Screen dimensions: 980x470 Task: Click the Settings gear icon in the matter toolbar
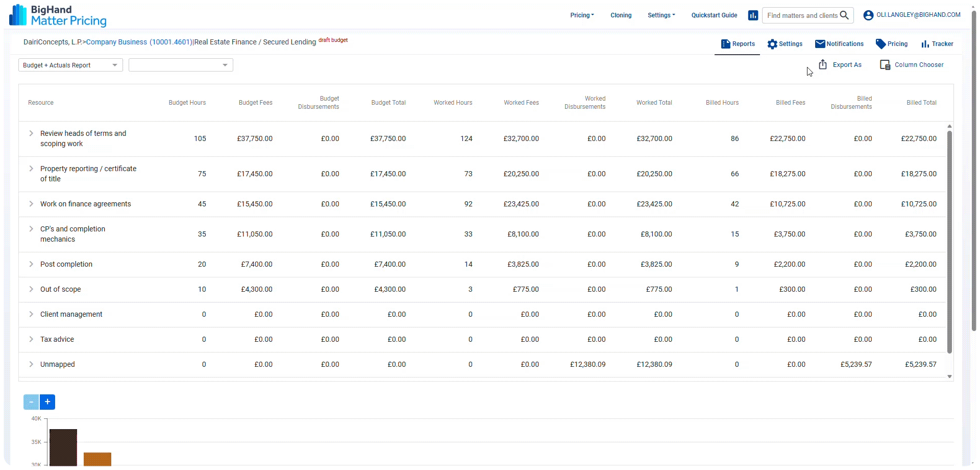[x=772, y=44]
